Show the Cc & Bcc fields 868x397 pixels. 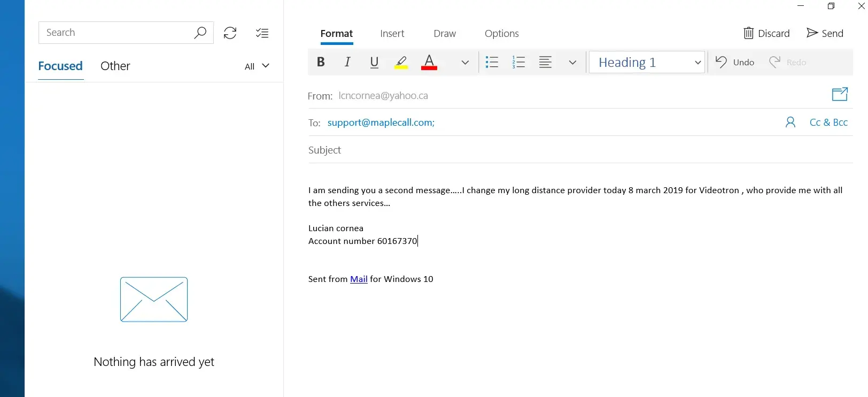point(828,123)
